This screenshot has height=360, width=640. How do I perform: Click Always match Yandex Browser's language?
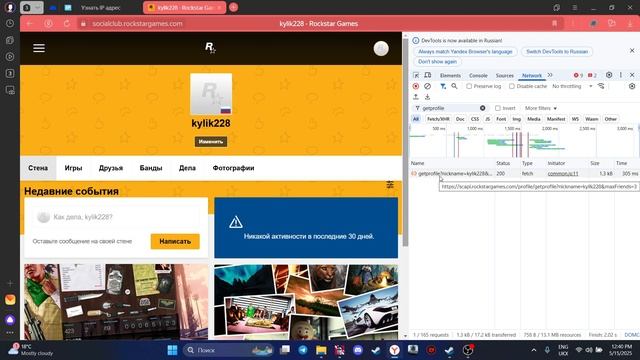tap(465, 52)
